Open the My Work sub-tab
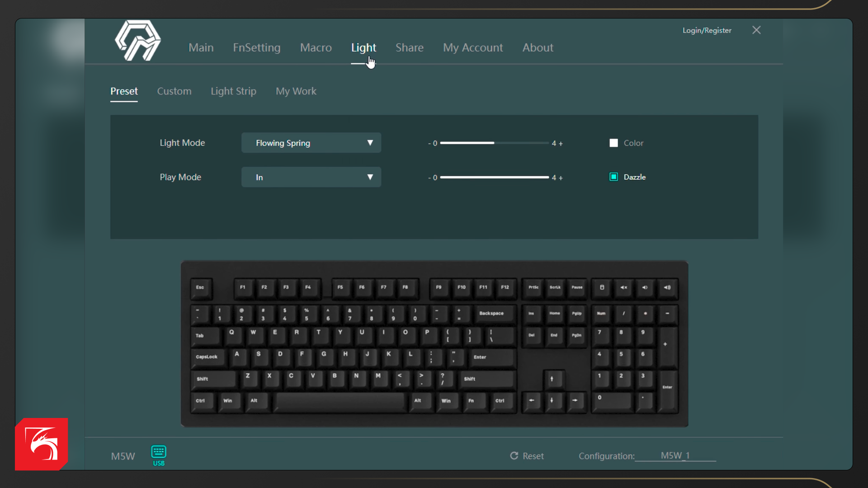The image size is (868, 488). [296, 91]
